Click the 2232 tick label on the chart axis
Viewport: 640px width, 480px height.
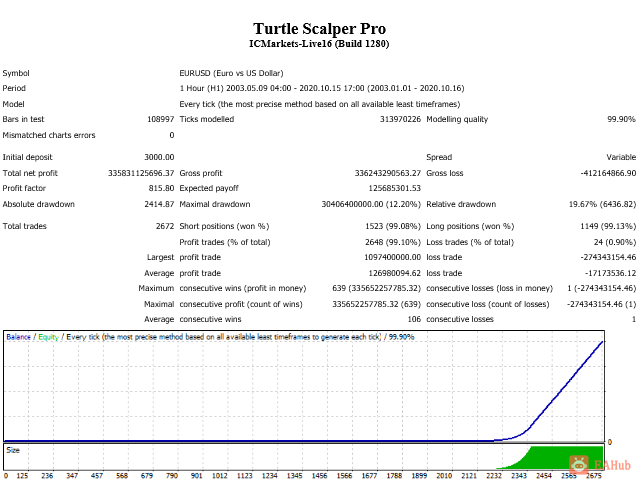click(493, 476)
